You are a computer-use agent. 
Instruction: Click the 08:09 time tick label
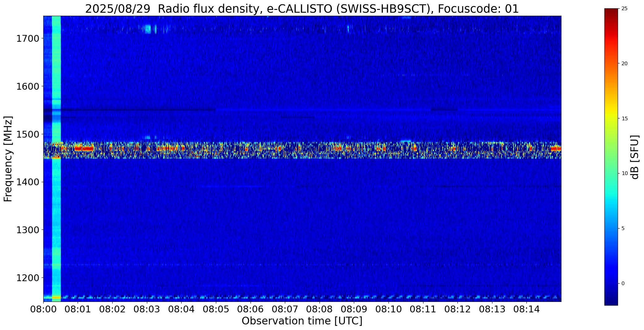354,309
